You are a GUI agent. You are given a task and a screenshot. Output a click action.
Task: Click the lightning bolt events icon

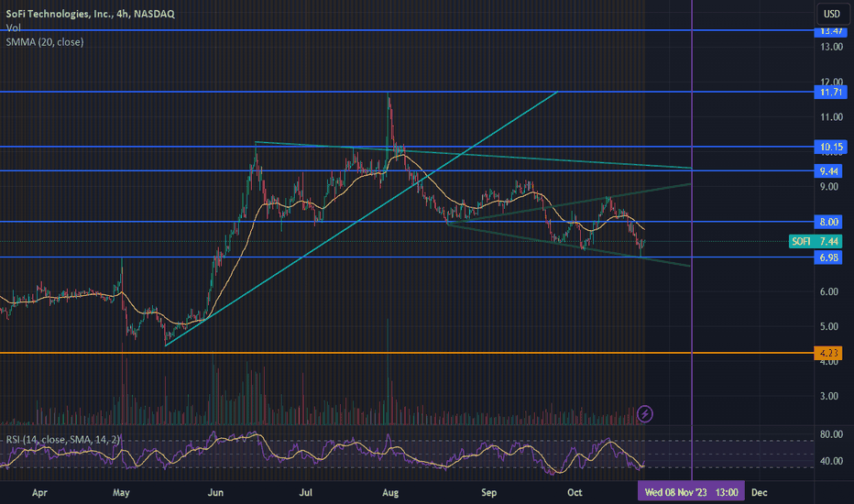coord(645,414)
